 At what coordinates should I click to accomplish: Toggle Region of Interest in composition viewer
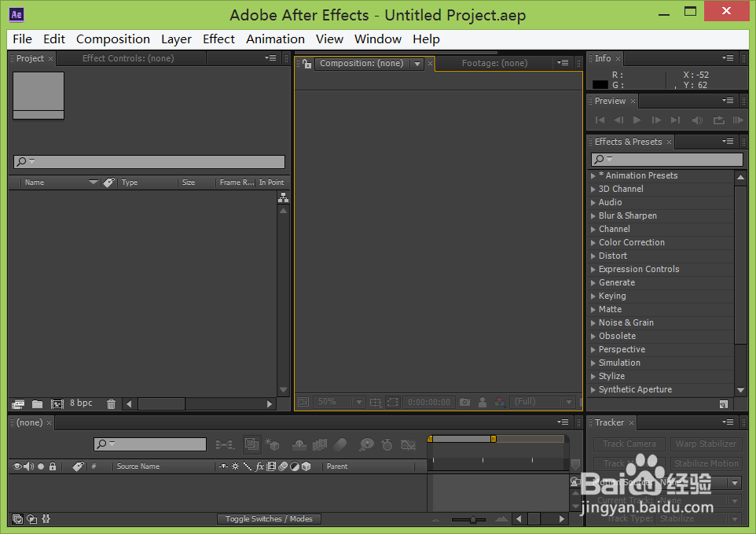393,402
